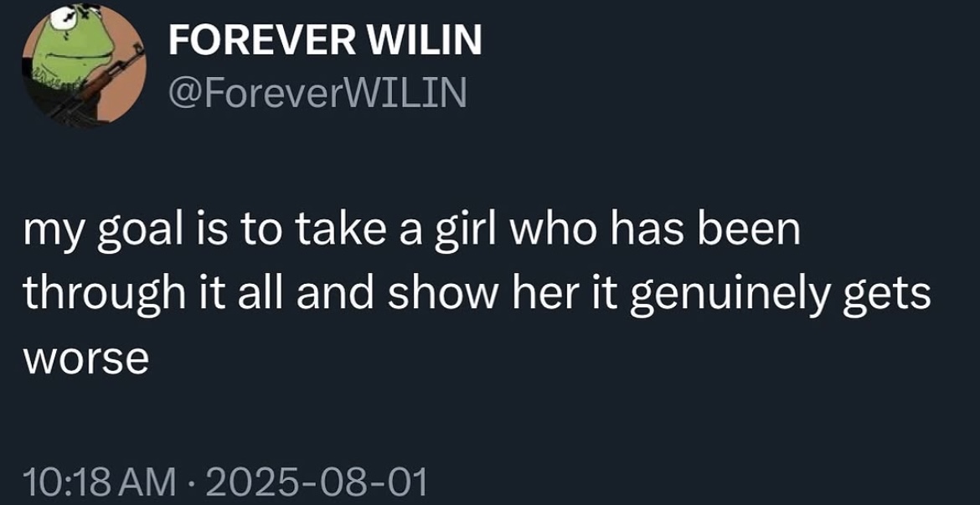Click the word "worse" on the last line
980x505 pixels.
[86, 358]
